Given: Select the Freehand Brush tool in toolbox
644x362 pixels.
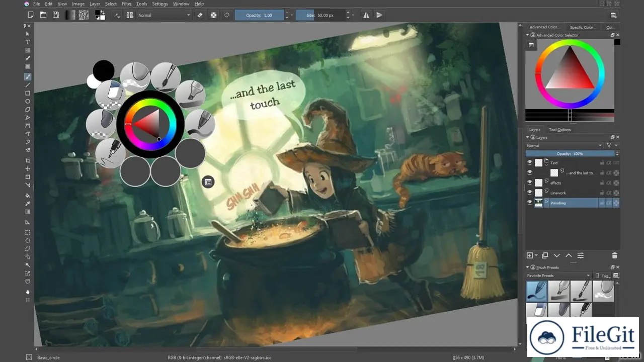Looking at the screenshot, I should pos(28,77).
